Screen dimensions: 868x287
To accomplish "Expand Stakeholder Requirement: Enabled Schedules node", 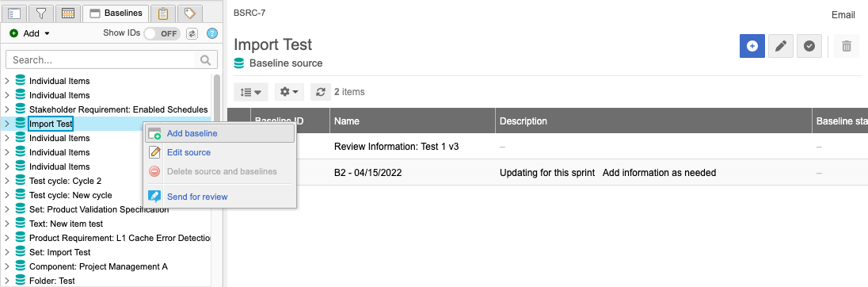I will click(x=7, y=109).
